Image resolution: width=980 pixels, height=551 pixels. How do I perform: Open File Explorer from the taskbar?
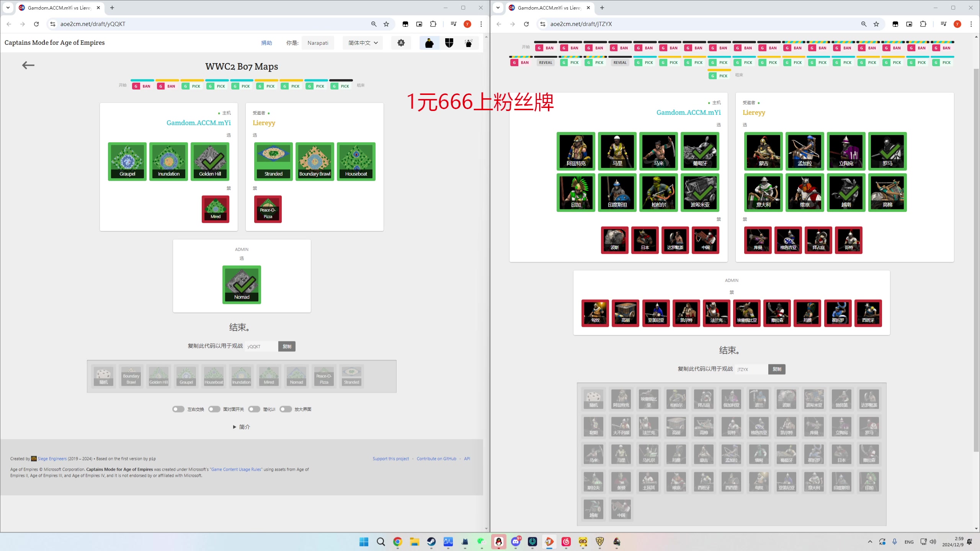tap(414, 541)
